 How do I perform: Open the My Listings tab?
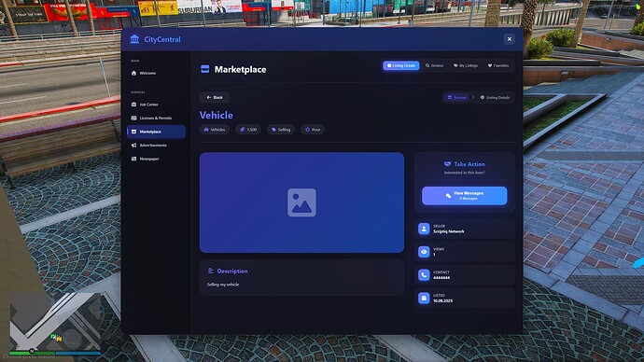pyautogui.click(x=466, y=65)
